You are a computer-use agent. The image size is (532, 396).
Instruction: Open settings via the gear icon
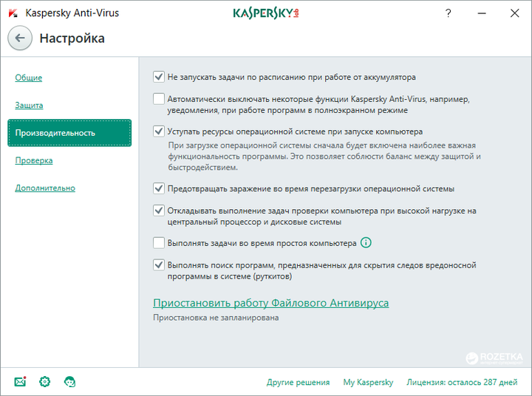pyautogui.click(x=45, y=382)
